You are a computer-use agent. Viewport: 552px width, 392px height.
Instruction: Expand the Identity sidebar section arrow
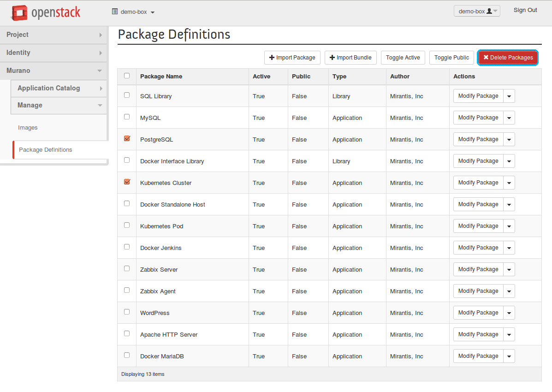point(101,53)
